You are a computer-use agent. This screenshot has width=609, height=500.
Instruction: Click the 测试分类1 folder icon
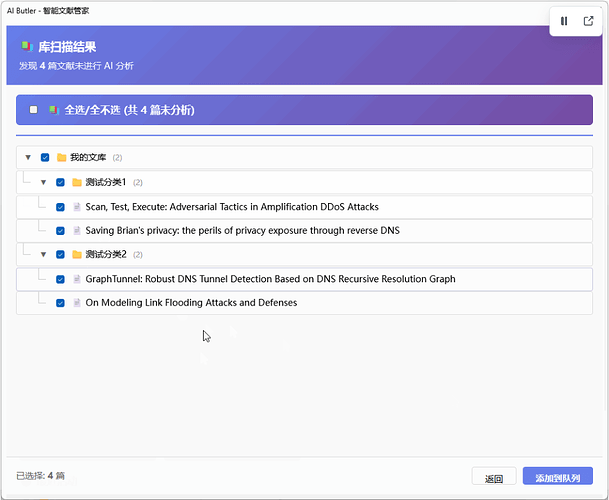coord(77,182)
